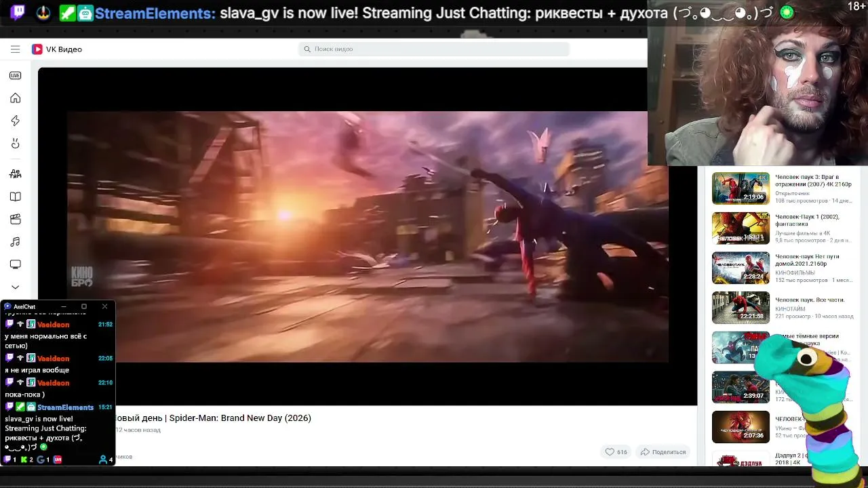Viewport: 868px width, 488px height.
Task: Close the AxelChat window
Action: pyautogui.click(x=104, y=306)
